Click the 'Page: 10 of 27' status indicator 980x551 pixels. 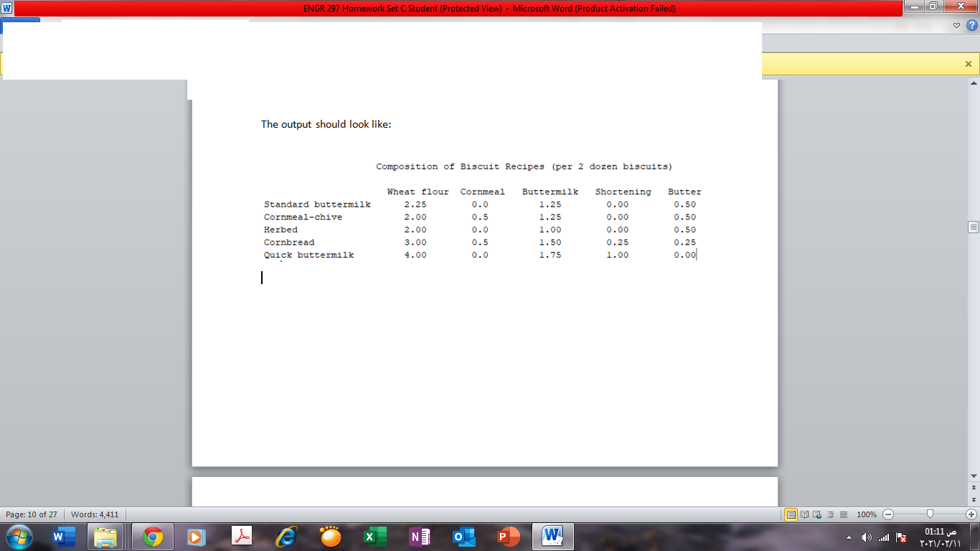(32, 514)
